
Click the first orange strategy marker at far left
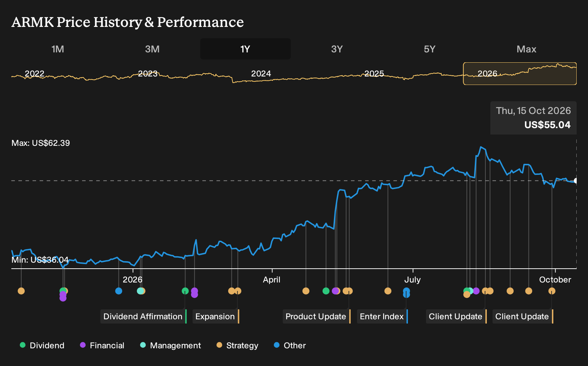coord(21,291)
